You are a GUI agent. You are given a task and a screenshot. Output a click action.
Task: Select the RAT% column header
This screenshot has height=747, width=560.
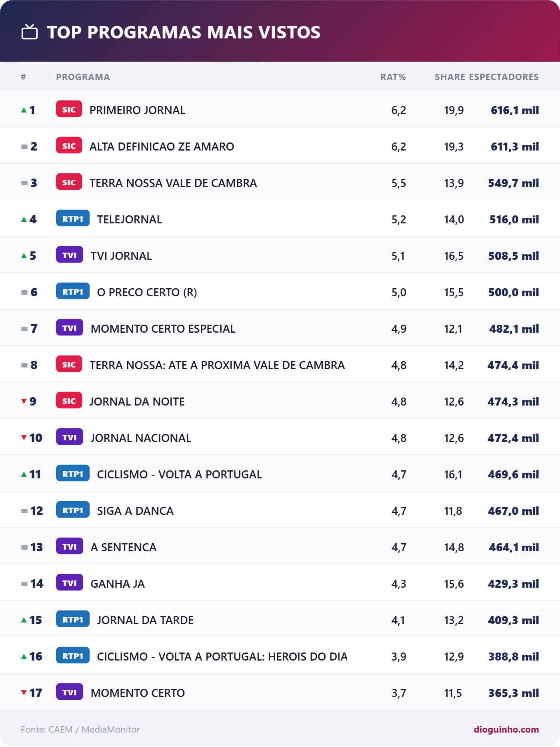point(393,77)
